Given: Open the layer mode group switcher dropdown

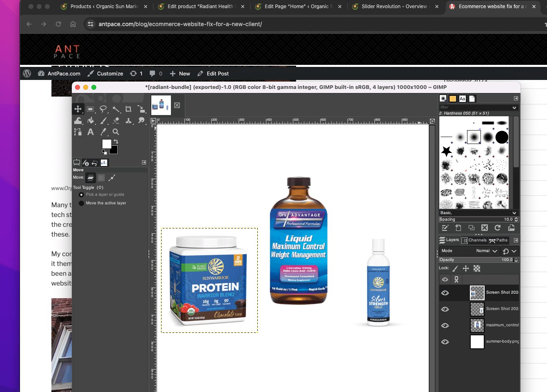Looking at the screenshot, I should coord(510,251).
